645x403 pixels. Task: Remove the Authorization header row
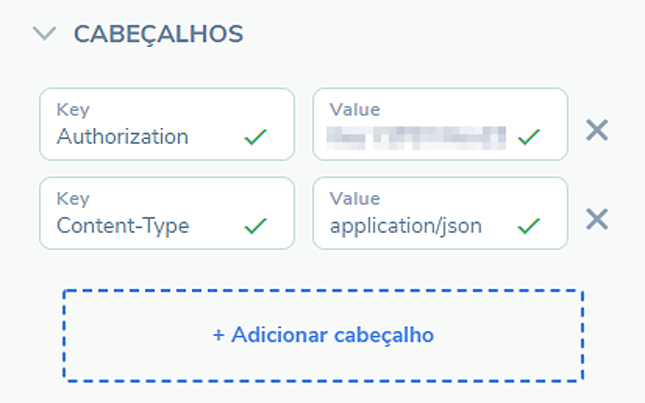click(597, 130)
